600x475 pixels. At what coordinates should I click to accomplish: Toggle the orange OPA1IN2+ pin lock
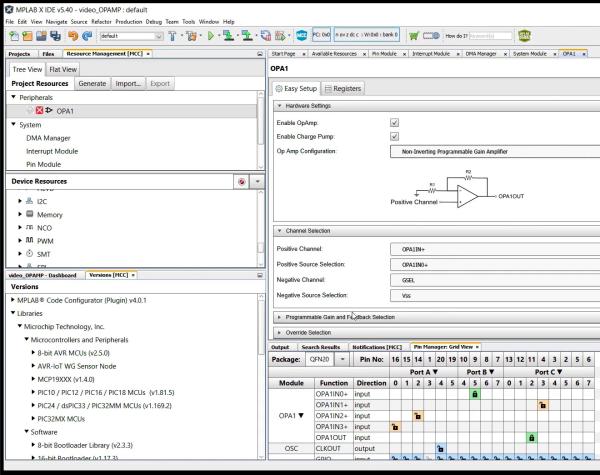tap(417, 416)
